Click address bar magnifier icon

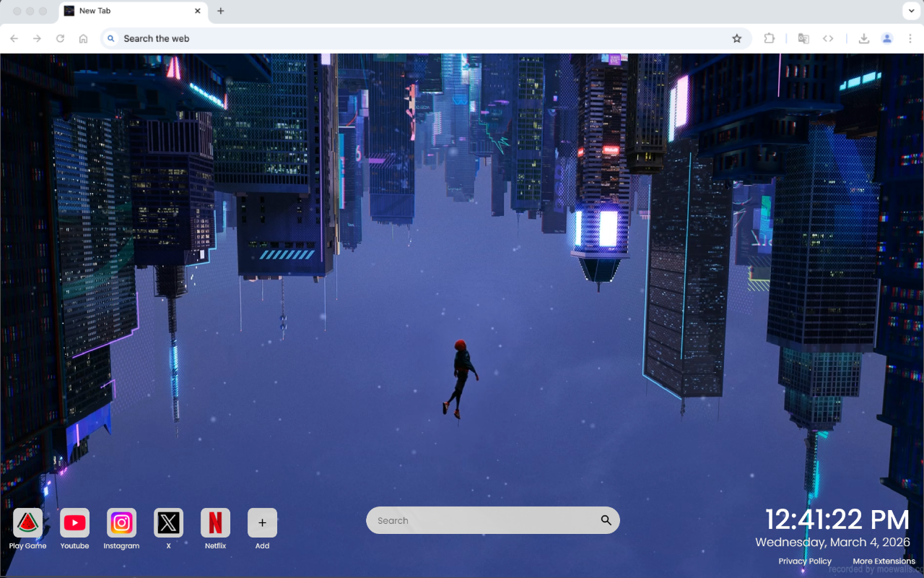110,38
